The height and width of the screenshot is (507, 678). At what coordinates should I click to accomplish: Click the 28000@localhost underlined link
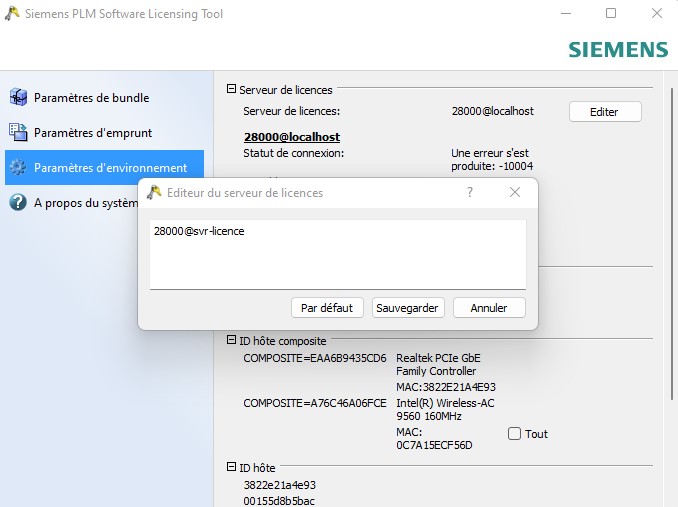[292, 137]
